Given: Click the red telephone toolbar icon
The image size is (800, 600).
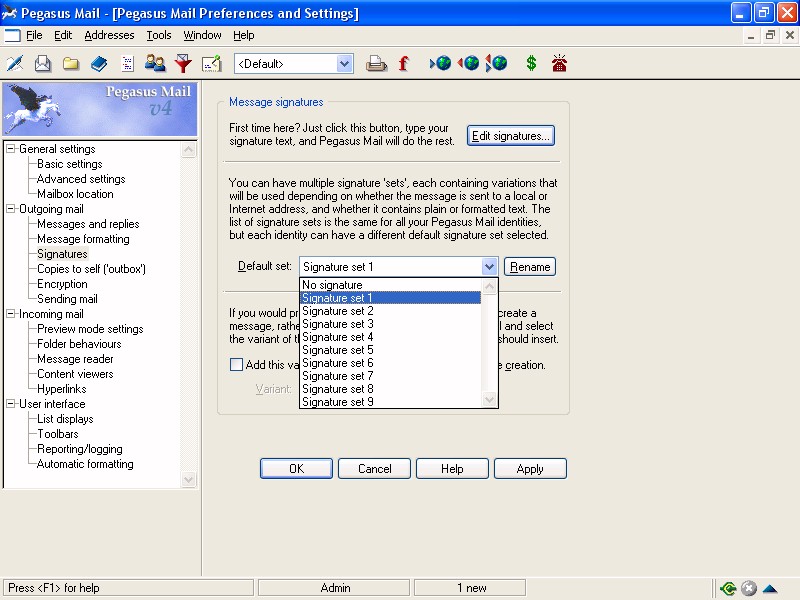Looking at the screenshot, I should 559,63.
